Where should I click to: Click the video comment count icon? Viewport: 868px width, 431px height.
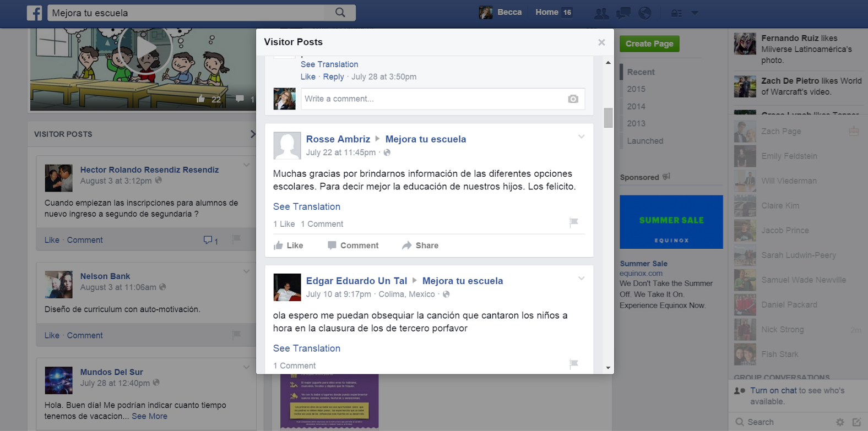(x=240, y=99)
